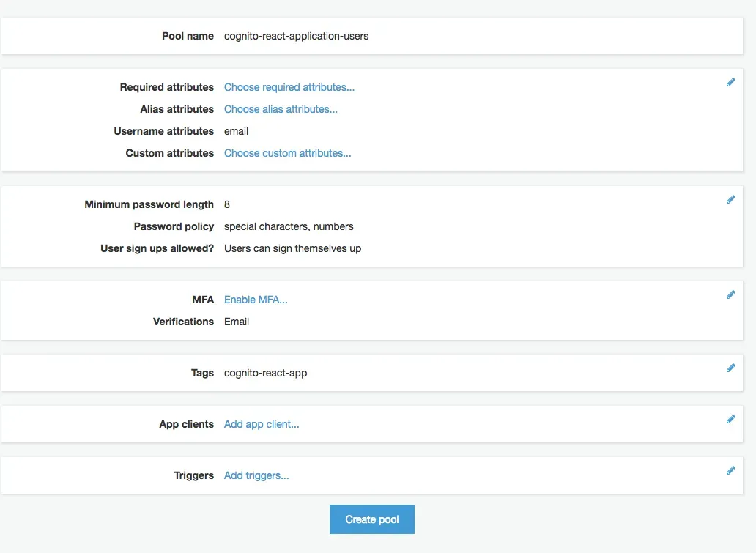Screen dimensions: 756x553
Task: Click the 'Minimum password length' label
Action: tap(149, 204)
